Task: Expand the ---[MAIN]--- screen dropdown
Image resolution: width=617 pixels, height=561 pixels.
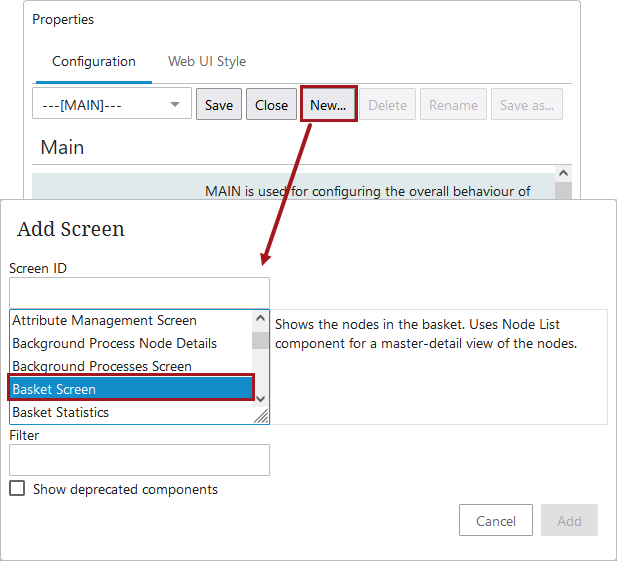Action: click(x=111, y=105)
